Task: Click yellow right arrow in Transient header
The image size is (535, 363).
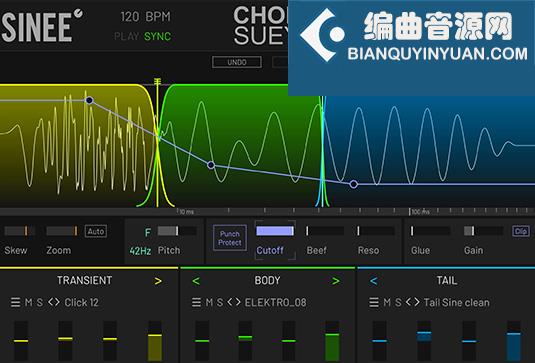Action: 158,281
